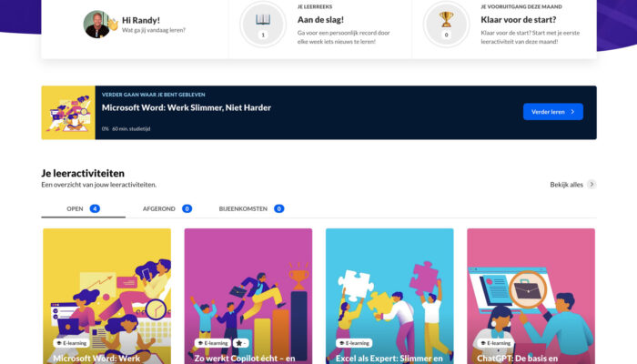637x364 pixels.
Task: Click E-learning badge on Excel als Expert card
Action: [354, 343]
